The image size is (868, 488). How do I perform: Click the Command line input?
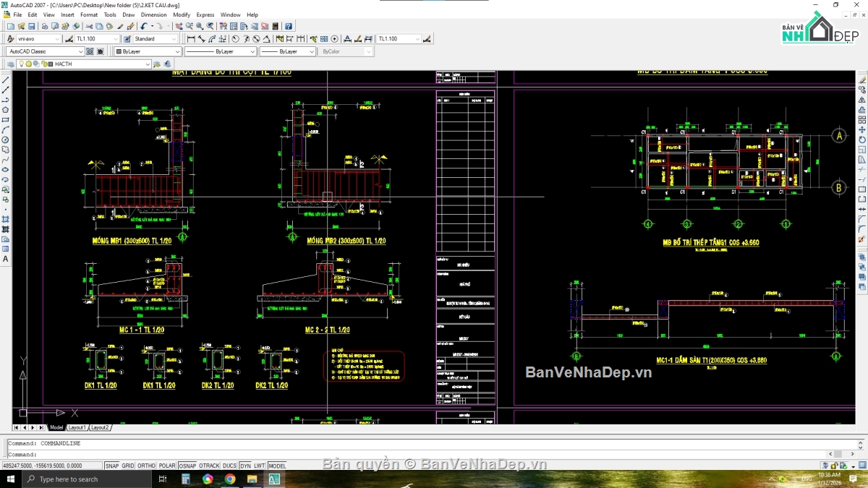click(x=416, y=455)
